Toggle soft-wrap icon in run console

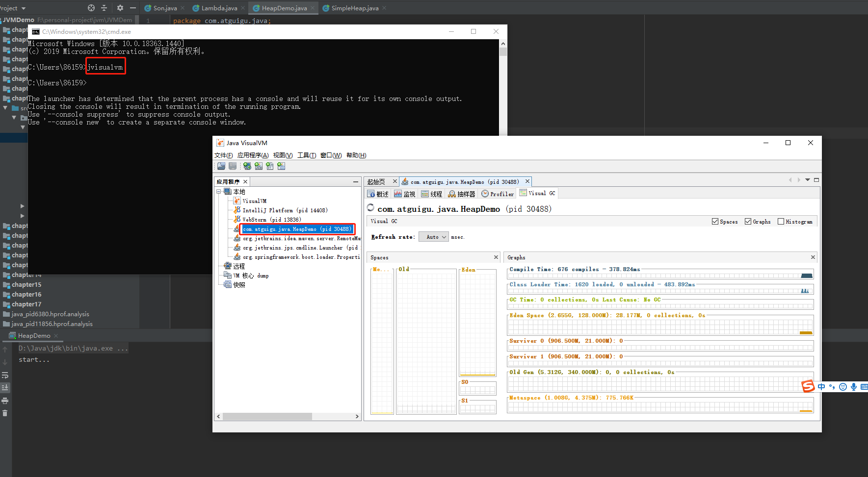[x=5, y=375]
